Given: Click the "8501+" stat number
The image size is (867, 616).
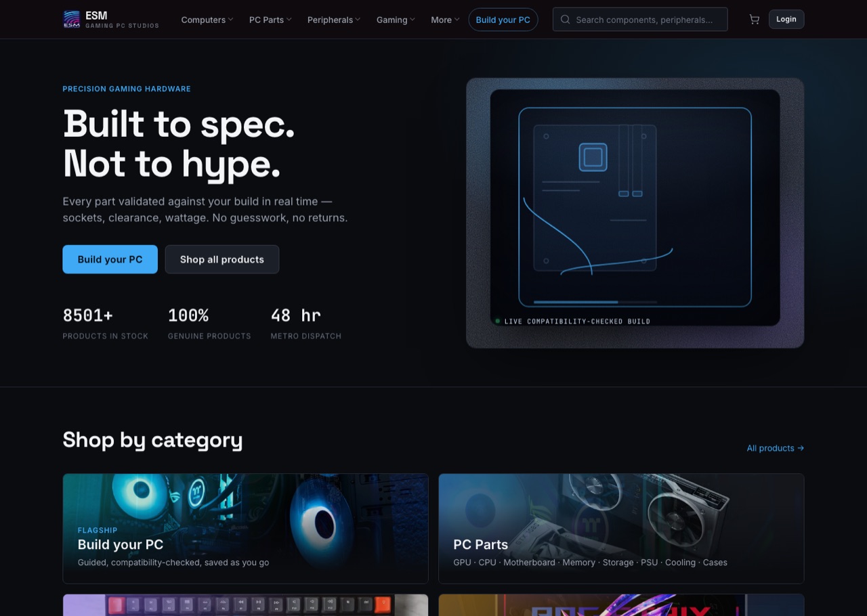Looking at the screenshot, I should [88, 315].
